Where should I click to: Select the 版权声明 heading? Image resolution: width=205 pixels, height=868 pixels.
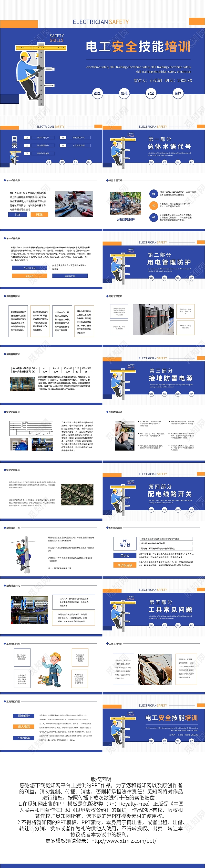click(x=101, y=779)
